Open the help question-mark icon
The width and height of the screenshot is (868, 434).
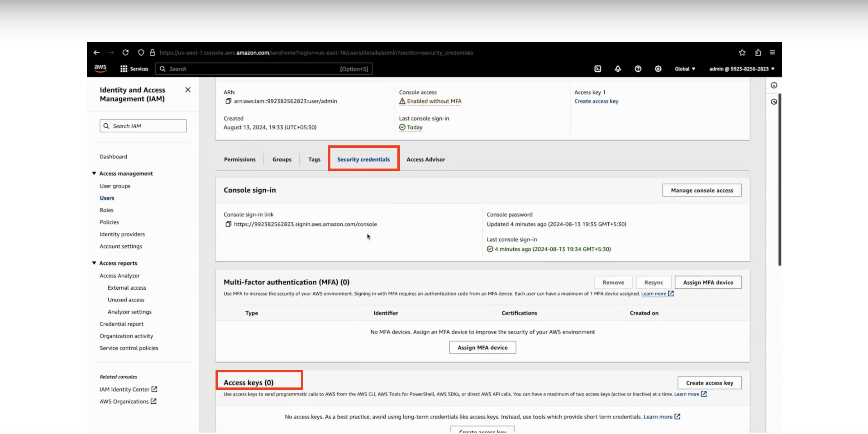[638, 69]
